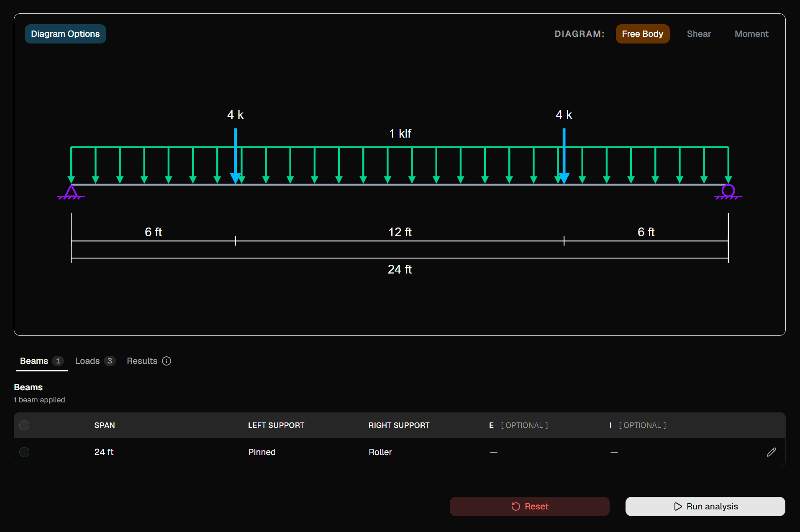
Task: Click the I [OPTIONAL] column header
Action: (x=638, y=425)
